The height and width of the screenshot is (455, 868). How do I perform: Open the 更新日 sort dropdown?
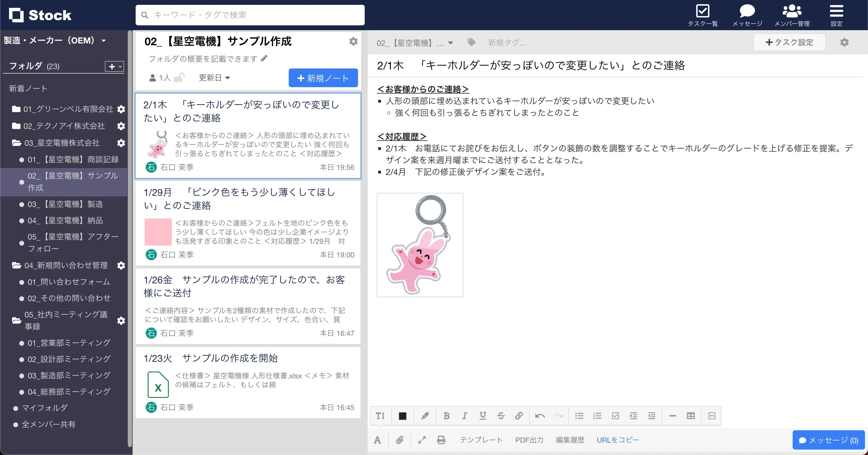coord(214,78)
